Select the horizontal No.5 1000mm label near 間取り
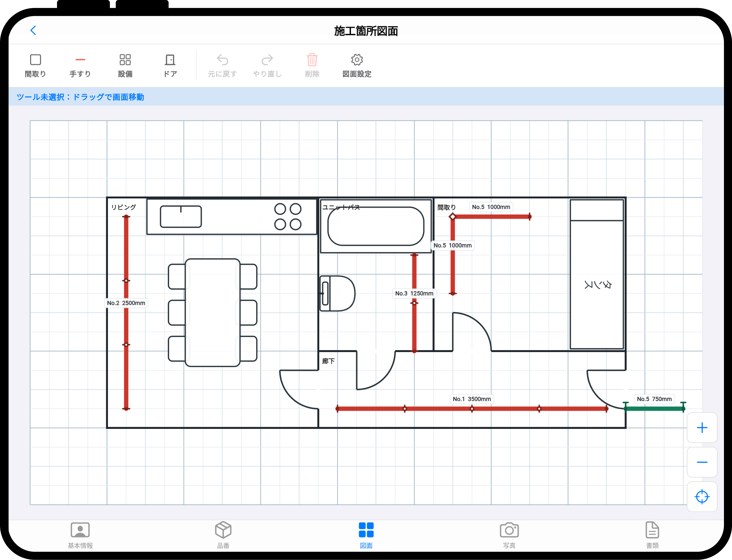Screen dimensions: 732x560 [491, 207]
